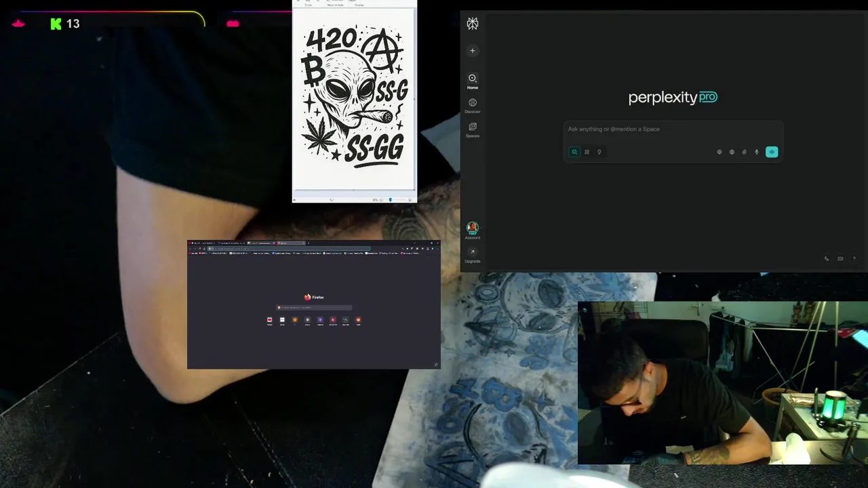This screenshot has width=868, height=488.
Task: Open the purple shortcut tile in Firefox
Action: pos(320,320)
